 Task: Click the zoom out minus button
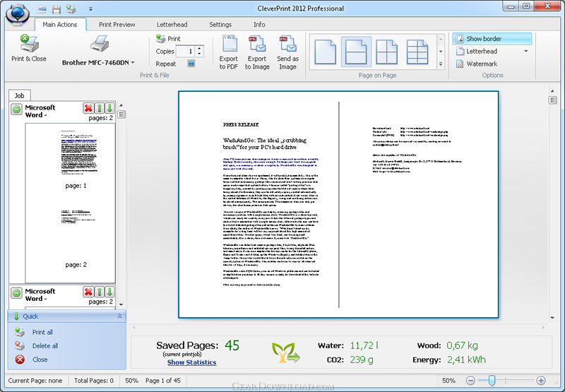pyautogui.click(x=470, y=381)
